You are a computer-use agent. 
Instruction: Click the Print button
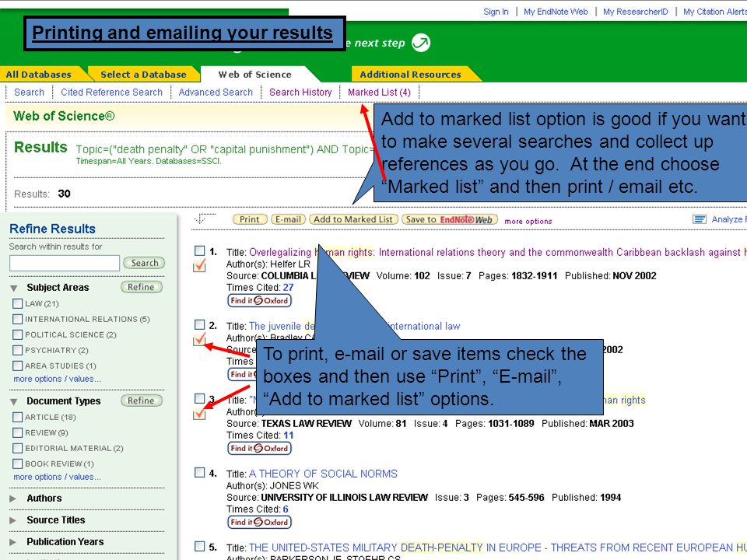coord(249,219)
